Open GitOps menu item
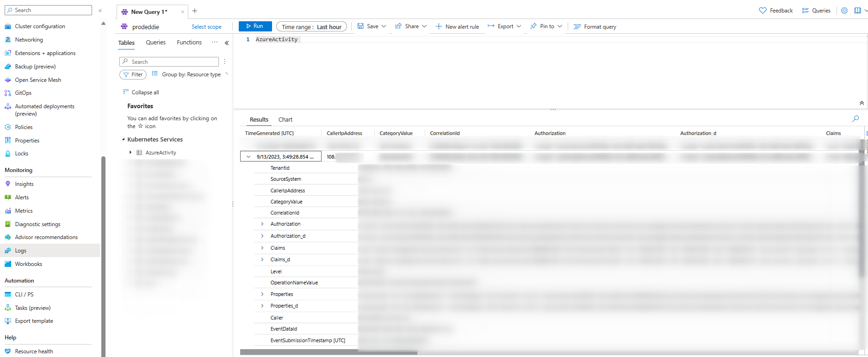 23,93
